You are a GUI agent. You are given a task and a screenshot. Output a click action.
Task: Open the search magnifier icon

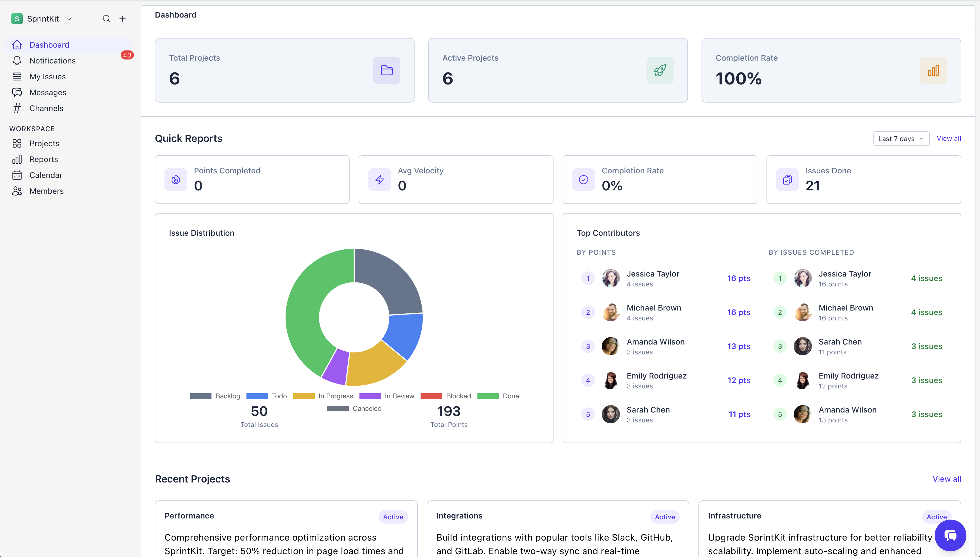[x=106, y=18]
